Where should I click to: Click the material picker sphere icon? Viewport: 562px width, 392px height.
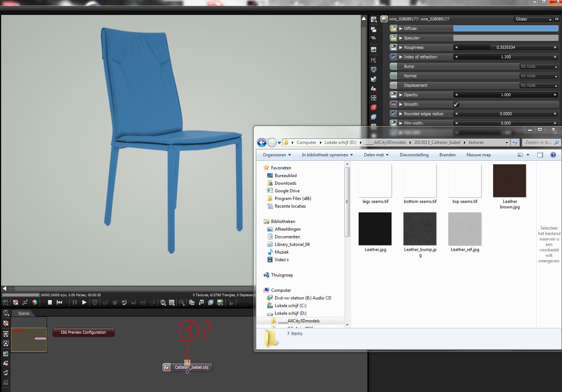124,302
